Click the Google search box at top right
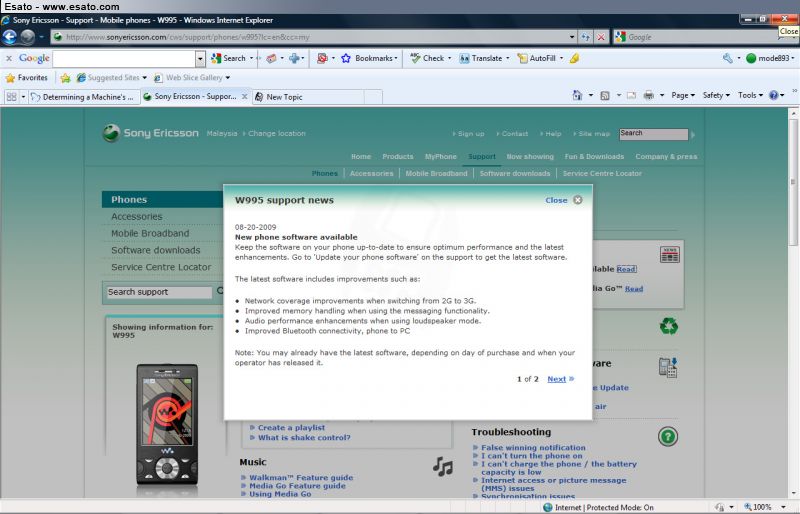Viewport: 800px width, 514px height. click(702, 37)
